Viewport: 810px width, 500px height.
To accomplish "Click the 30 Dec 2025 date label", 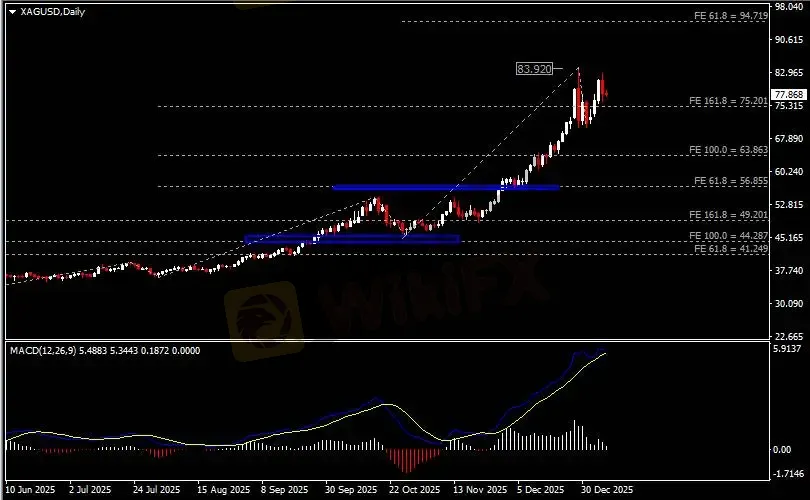I will tap(606, 490).
